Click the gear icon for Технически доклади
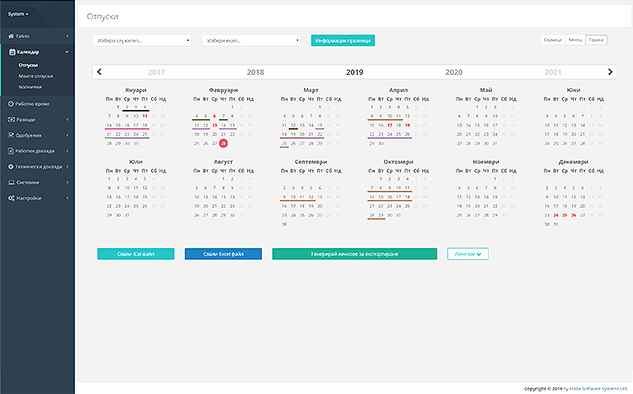The image size is (633, 394). pyautogui.click(x=11, y=167)
